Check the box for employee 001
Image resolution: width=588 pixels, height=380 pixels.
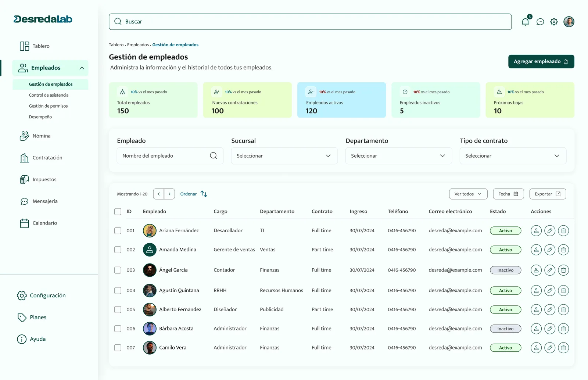click(x=118, y=231)
